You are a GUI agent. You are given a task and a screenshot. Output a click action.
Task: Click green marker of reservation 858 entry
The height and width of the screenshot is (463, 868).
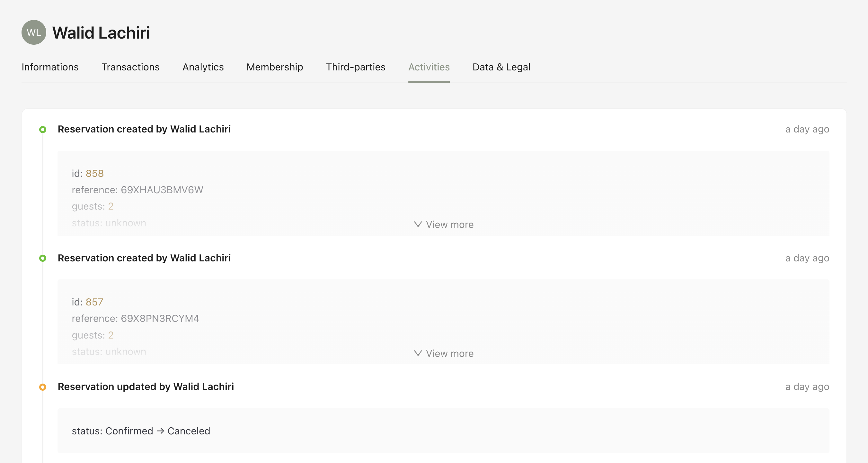(x=42, y=130)
